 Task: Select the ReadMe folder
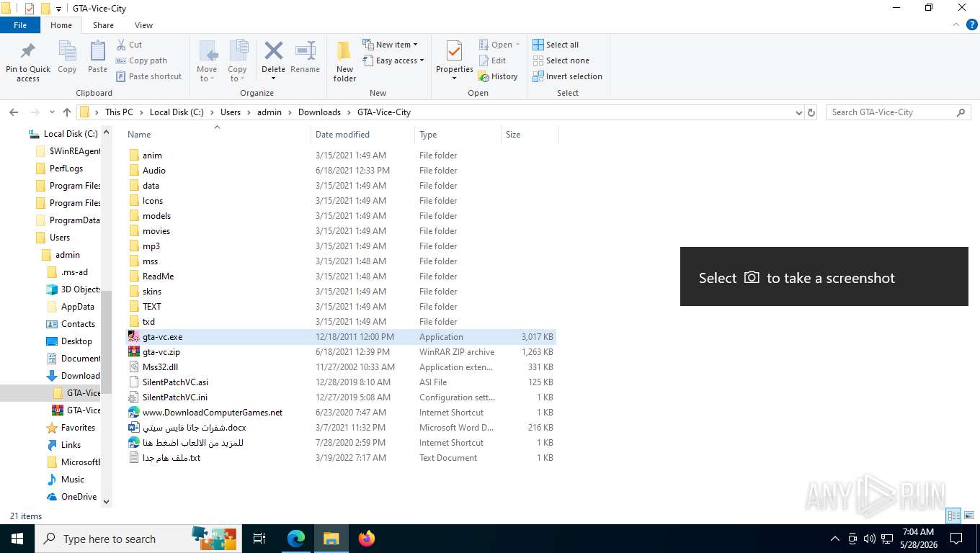click(x=341, y=276)
